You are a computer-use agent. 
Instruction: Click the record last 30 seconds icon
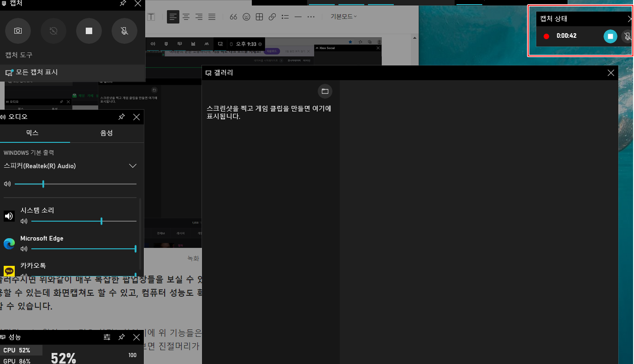click(x=53, y=31)
